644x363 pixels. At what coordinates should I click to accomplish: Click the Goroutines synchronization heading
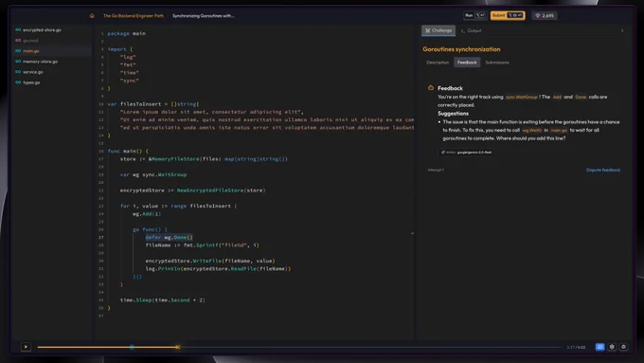461,49
